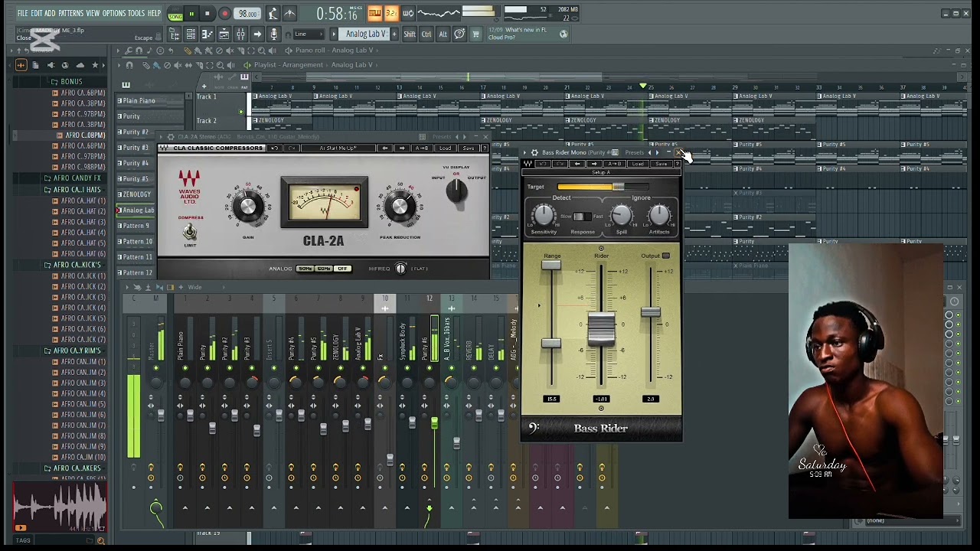
Task: Open the Bass Rider plugin options gear icon
Action: (x=534, y=153)
